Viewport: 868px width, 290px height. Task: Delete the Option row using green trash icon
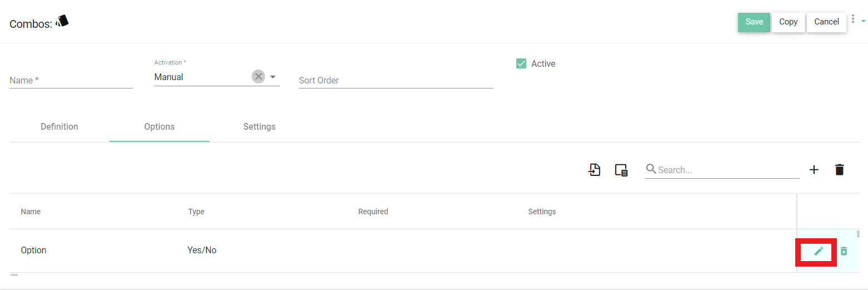pos(844,251)
